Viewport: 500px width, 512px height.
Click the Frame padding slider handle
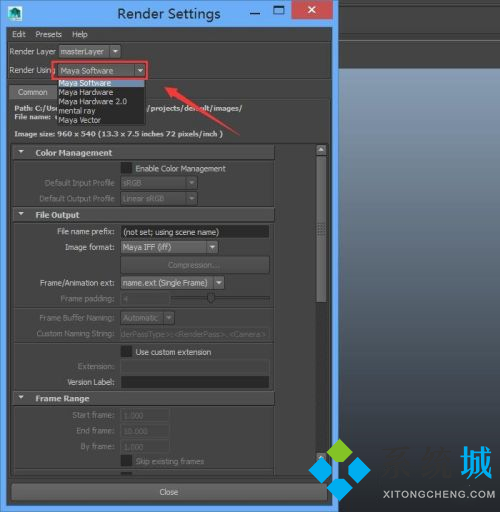pyautogui.click(x=211, y=298)
